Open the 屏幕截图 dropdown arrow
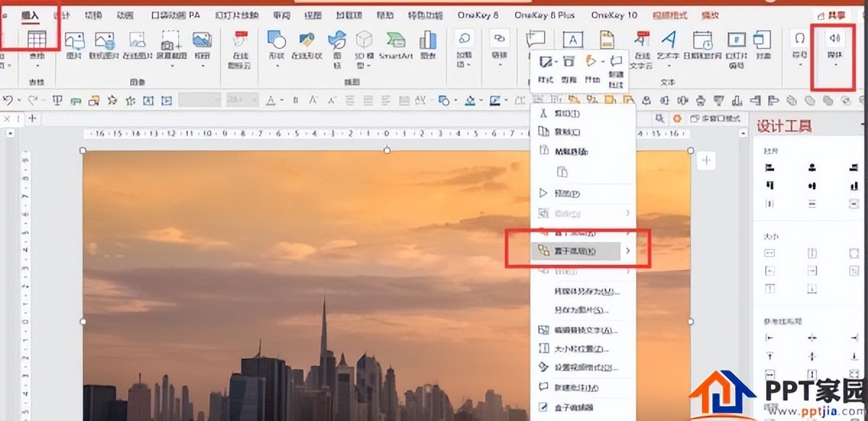868x421 pixels. 171,64
